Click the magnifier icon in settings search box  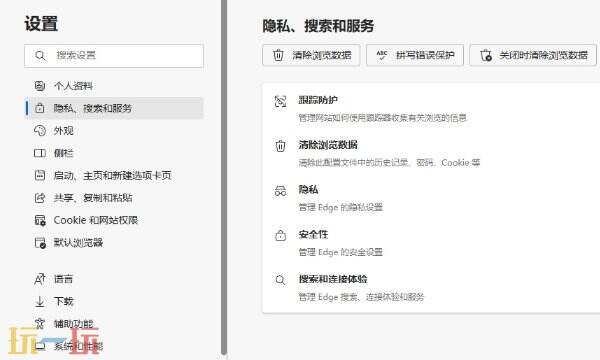point(40,56)
